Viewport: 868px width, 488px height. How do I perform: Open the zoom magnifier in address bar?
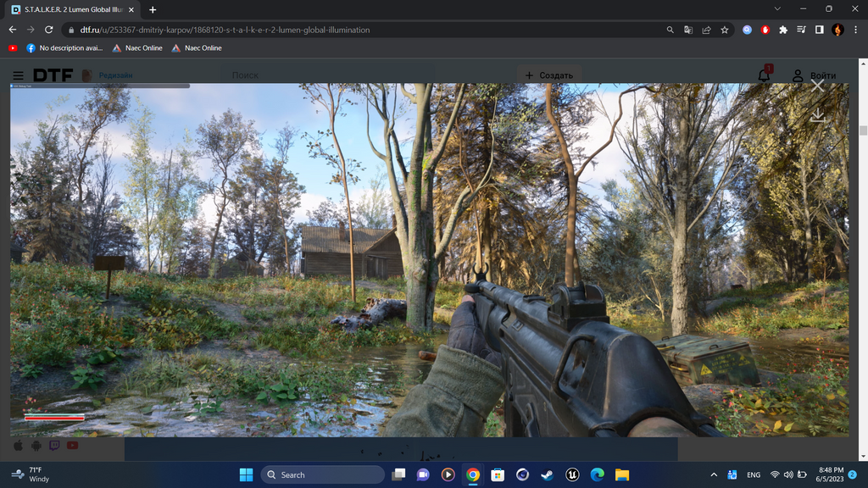click(670, 30)
